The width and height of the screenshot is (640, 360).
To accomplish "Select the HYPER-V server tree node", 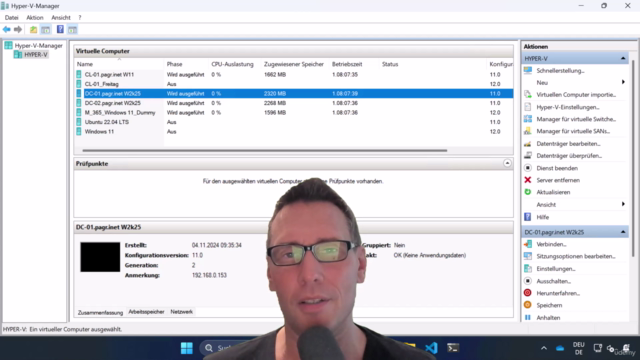I will pyautogui.click(x=36, y=55).
